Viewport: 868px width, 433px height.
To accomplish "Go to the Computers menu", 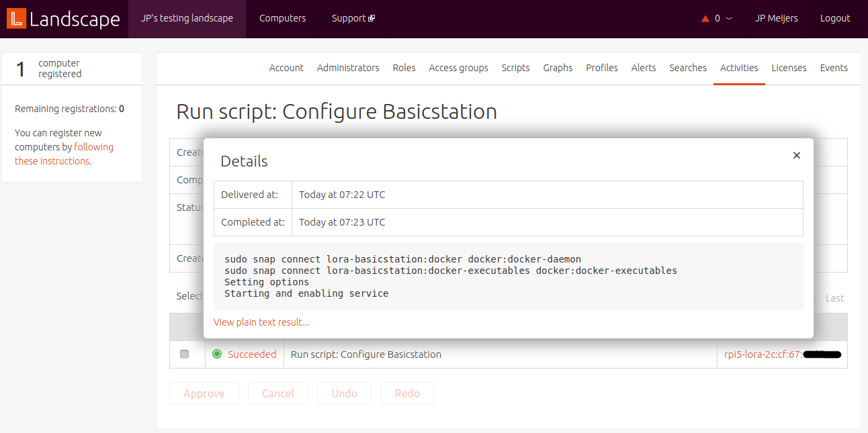I will pyautogui.click(x=282, y=18).
